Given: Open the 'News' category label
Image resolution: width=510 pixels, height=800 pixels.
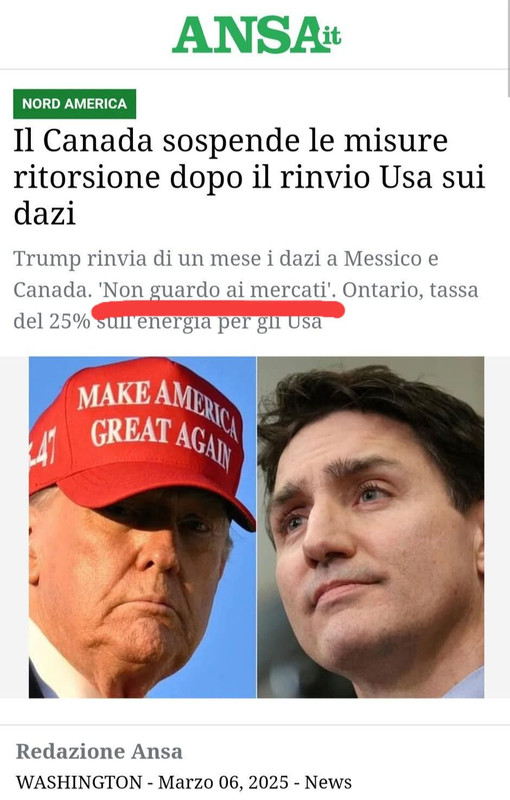Looking at the screenshot, I should (x=328, y=782).
